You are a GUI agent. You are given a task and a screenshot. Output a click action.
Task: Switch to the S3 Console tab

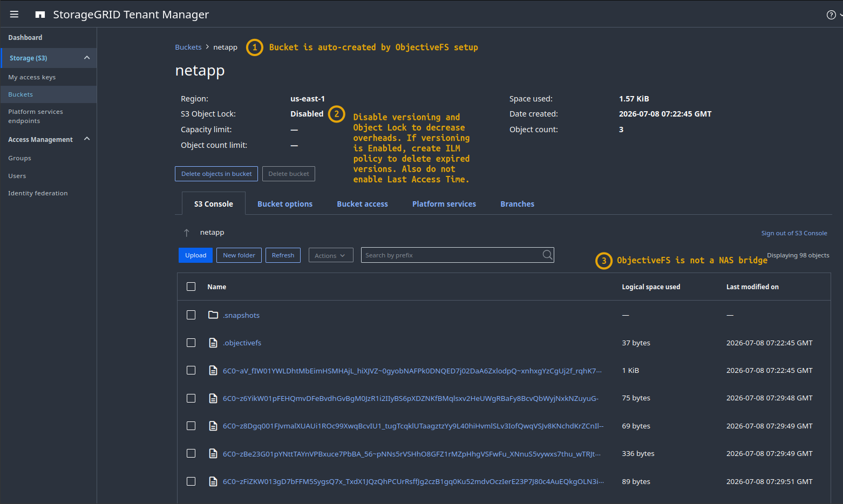tap(214, 204)
